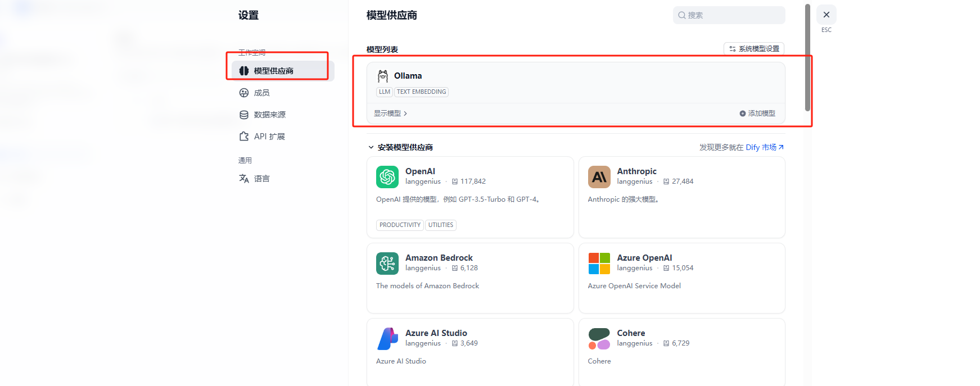980x386 pixels.
Task: Select the Ollama provider name
Action: click(408, 76)
